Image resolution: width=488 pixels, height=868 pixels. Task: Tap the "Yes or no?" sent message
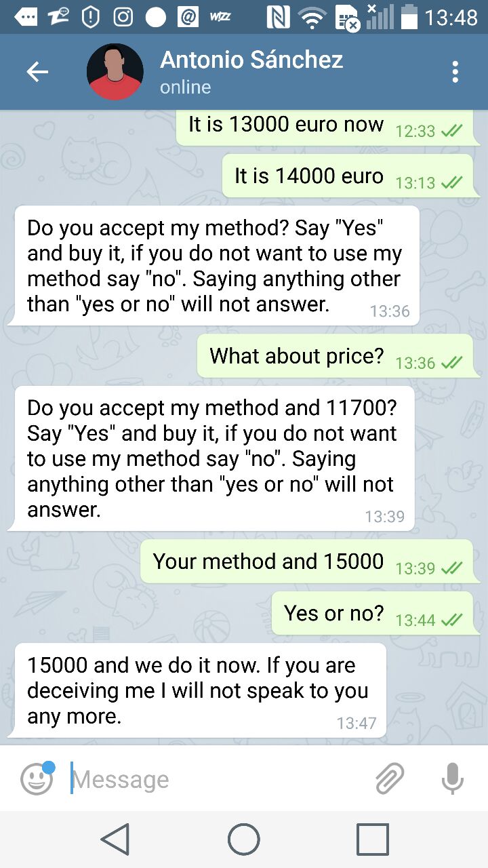click(372, 613)
